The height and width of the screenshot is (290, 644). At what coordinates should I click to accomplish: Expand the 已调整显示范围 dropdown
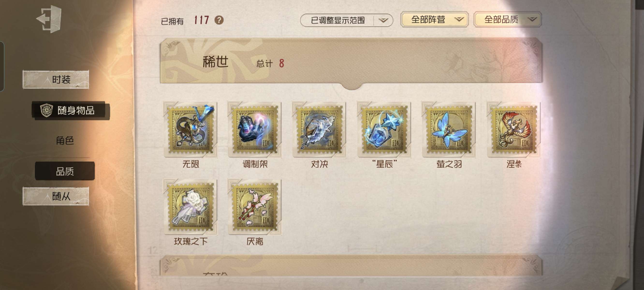click(x=346, y=20)
